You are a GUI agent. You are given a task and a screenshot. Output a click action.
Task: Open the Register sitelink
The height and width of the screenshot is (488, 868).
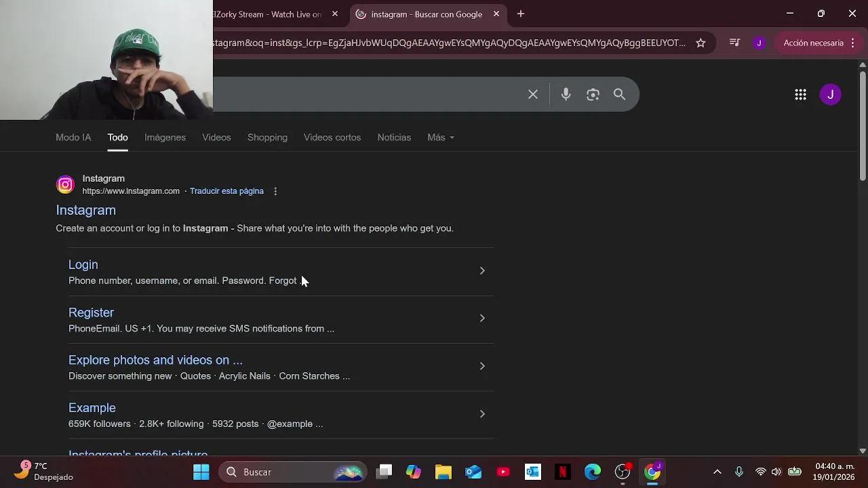tap(91, 312)
